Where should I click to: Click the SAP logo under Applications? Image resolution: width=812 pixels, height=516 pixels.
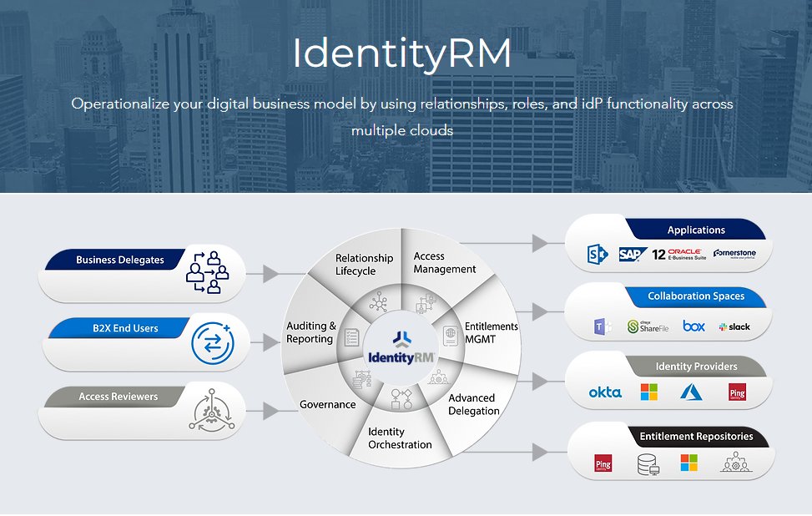pyautogui.click(x=633, y=255)
